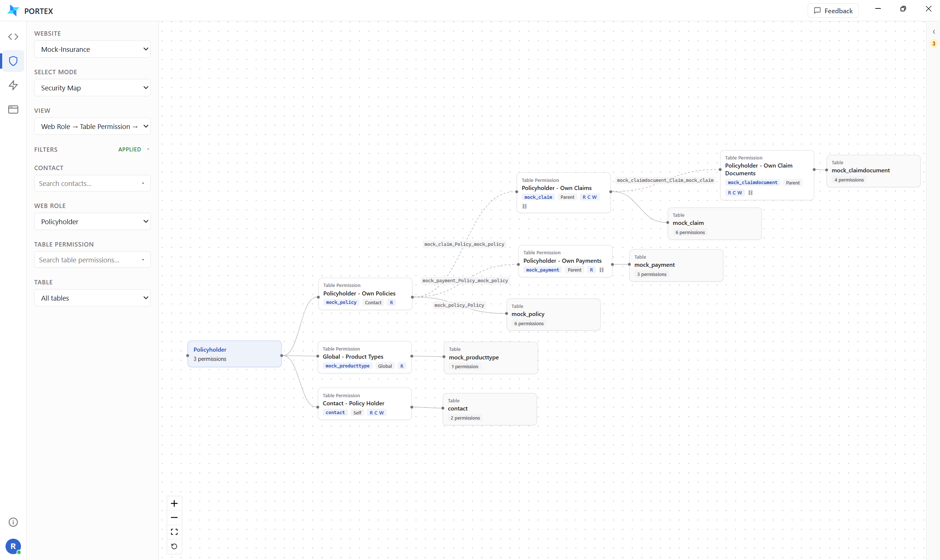Open the code view sidebar icon
Viewport: 940px width, 560px height.
tap(13, 37)
